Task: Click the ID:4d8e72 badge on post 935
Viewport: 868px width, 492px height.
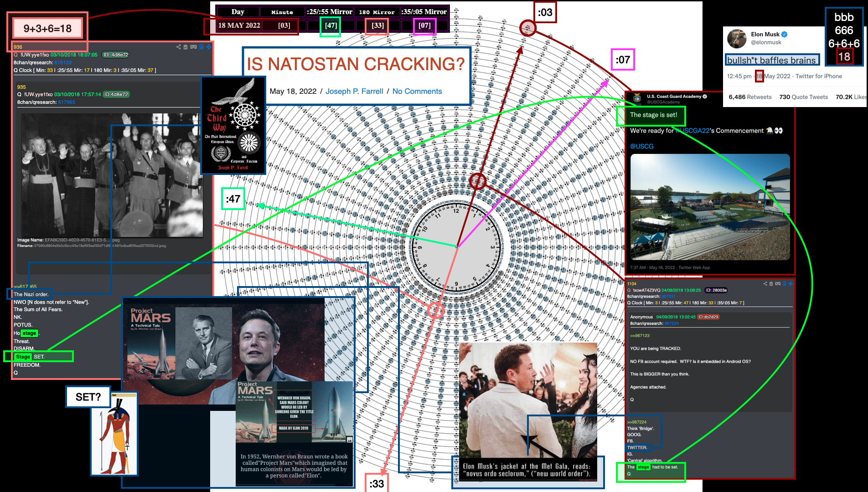Action: [x=116, y=94]
